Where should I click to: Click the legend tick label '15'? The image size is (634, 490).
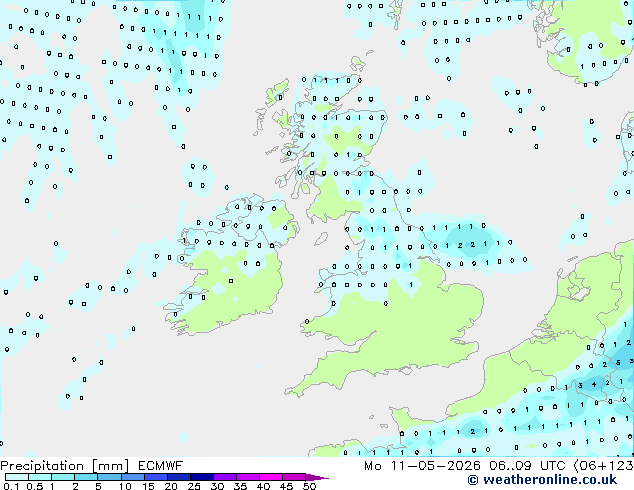click(x=148, y=486)
